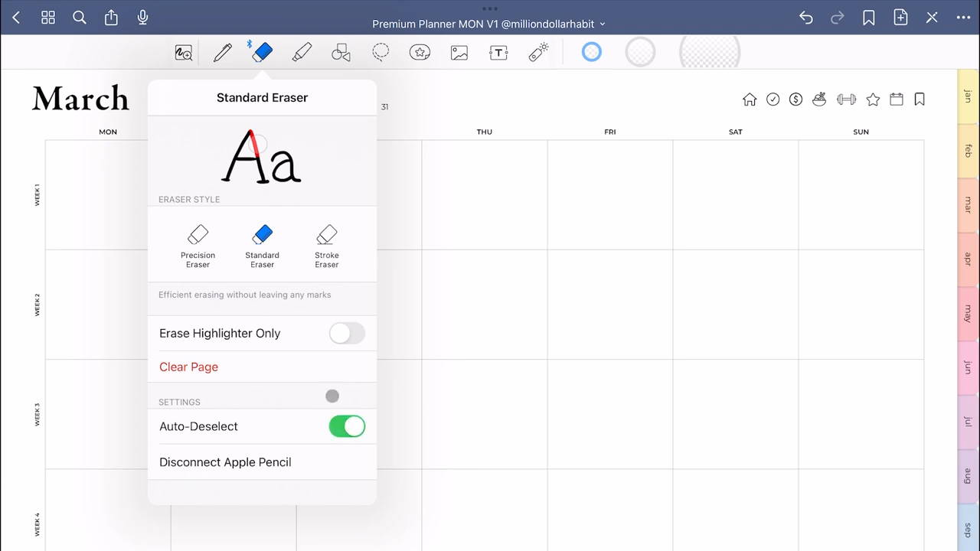Tap the microphone recording icon
This screenshot has height=551, width=980.
(142, 17)
